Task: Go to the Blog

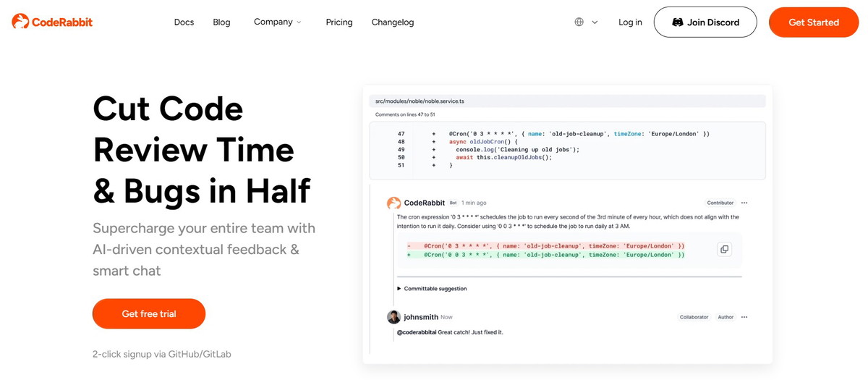Action: pos(221,22)
